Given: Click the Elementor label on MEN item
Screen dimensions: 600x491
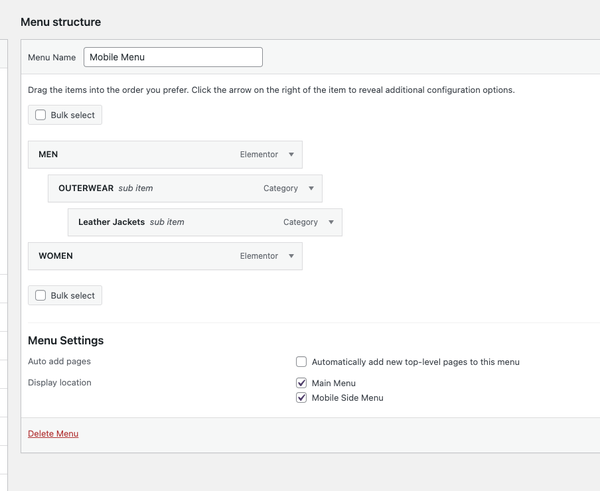Looking at the screenshot, I should pyautogui.click(x=259, y=155).
